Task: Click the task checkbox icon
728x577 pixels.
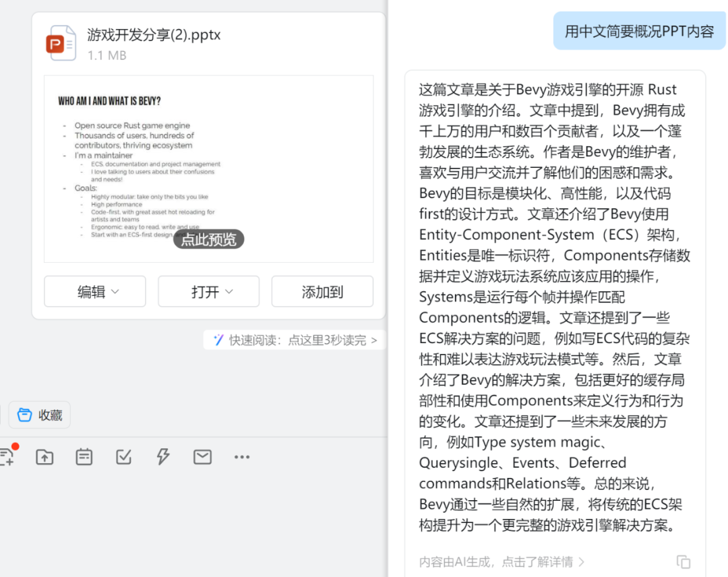Action: [x=123, y=457]
